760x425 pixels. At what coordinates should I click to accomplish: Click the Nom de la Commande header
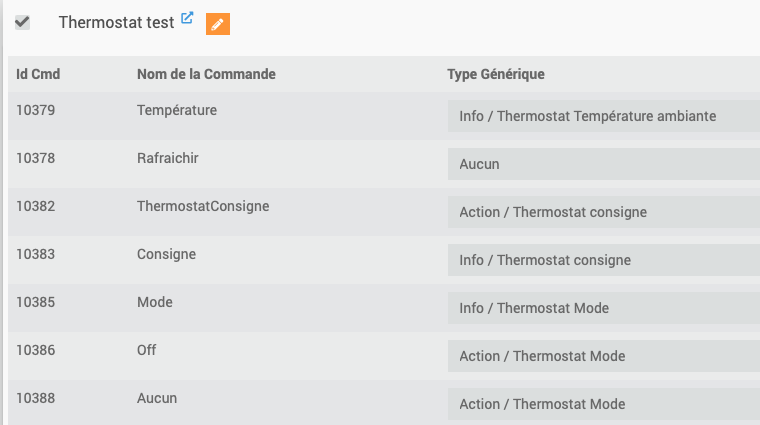point(206,74)
